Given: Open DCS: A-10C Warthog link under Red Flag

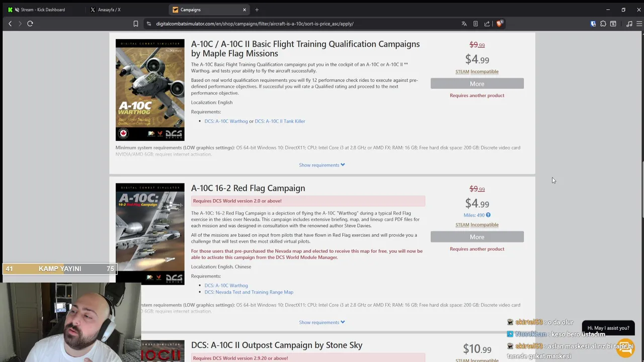Looking at the screenshot, I should coord(226,286).
